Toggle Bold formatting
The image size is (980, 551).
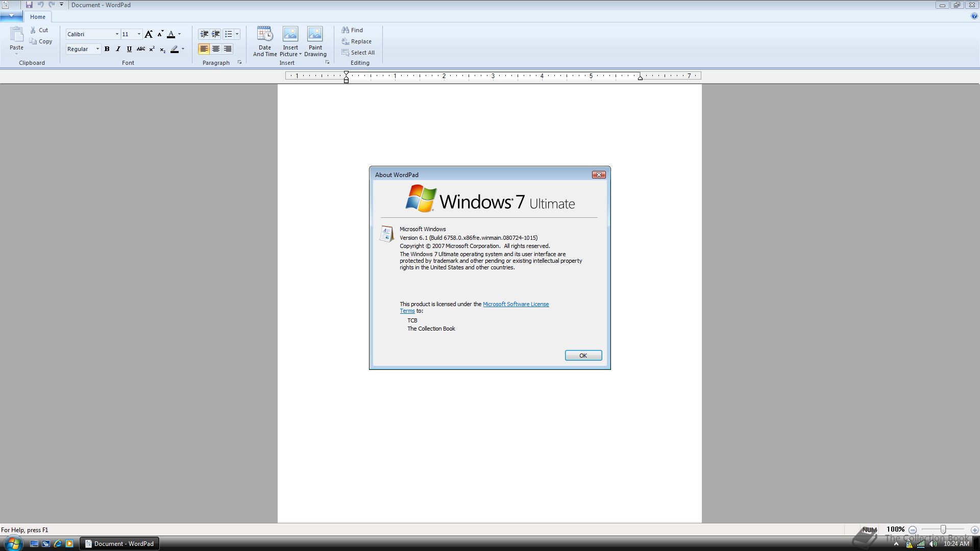tap(107, 49)
